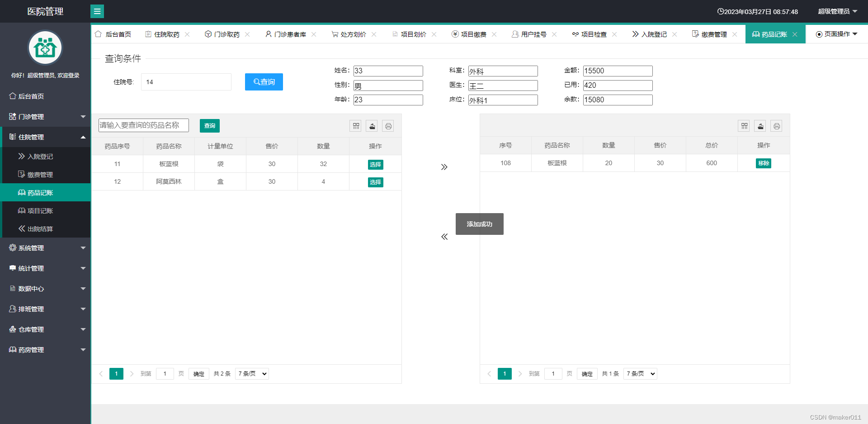Focus the 余款 input field
This screenshot has width=868, height=424.
pyautogui.click(x=618, y=100)
